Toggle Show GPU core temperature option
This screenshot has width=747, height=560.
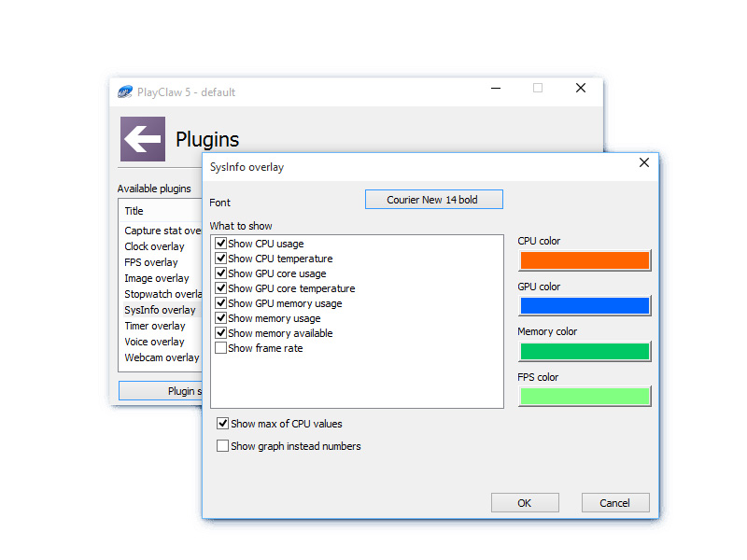click(221, 288)
